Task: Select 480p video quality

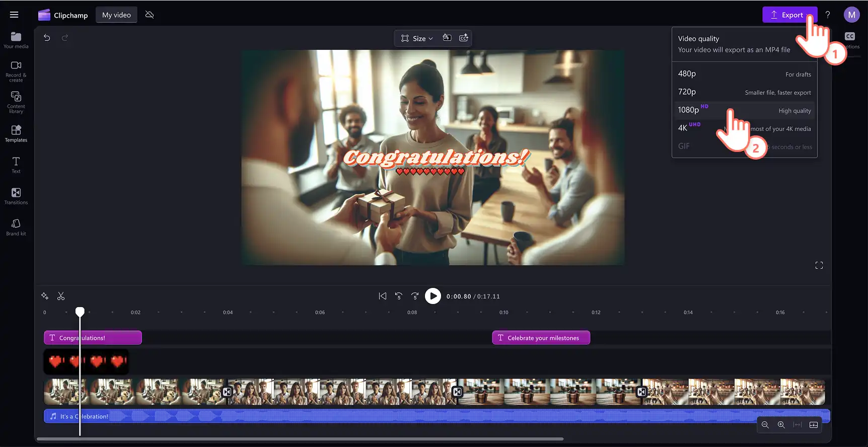Action: pos(744,74)
